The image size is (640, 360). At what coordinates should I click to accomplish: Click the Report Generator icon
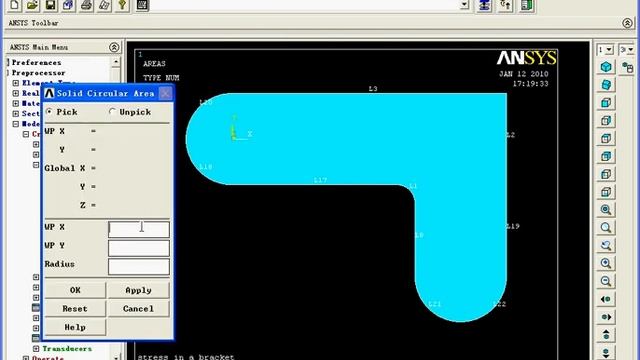[104, 5]
